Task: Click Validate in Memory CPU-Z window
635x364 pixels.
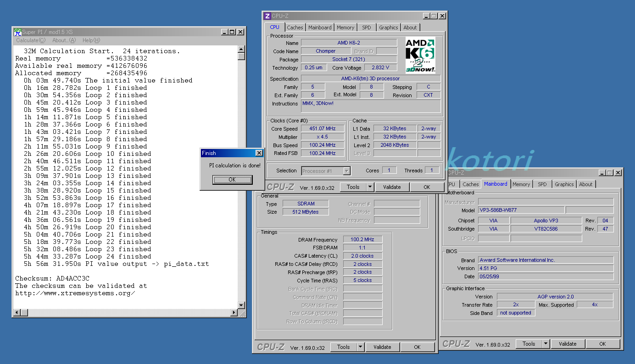Action: pyautogui.click(x=383, y=347)
